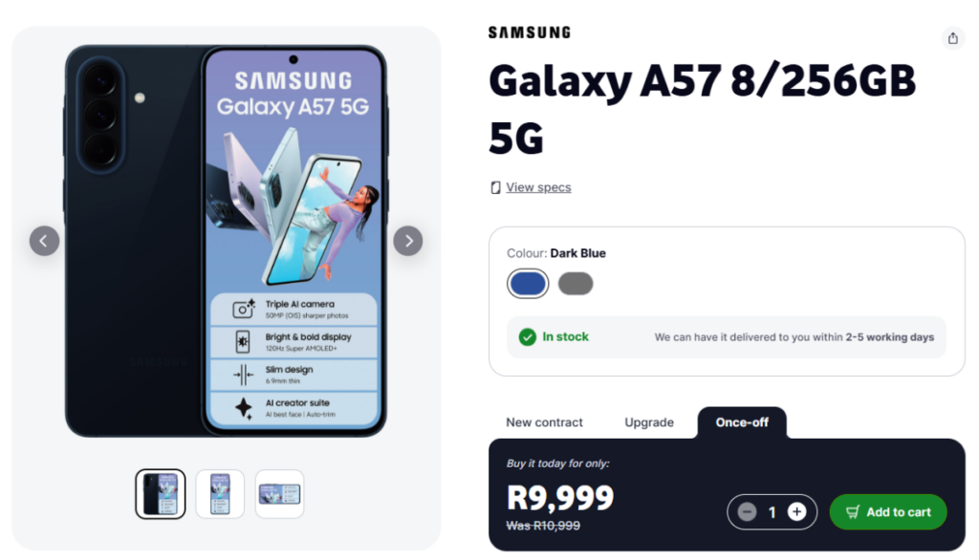979x560 pixels.
Task: Select the first product thumbnail
Action: point(161,493)
